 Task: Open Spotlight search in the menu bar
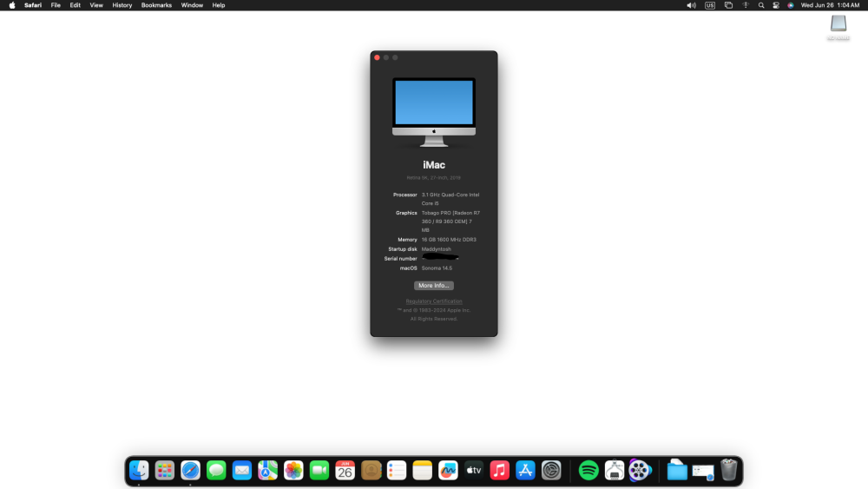click(761, 5)
